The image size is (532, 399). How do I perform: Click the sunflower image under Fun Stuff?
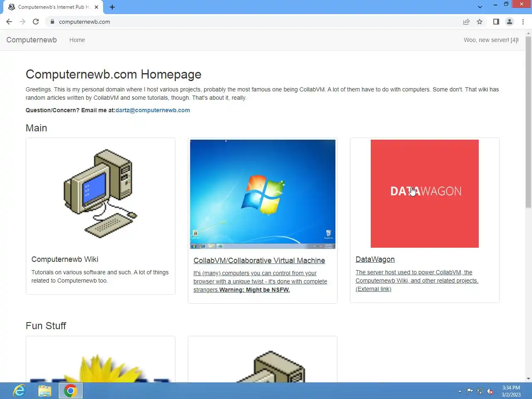click(101, 368)
